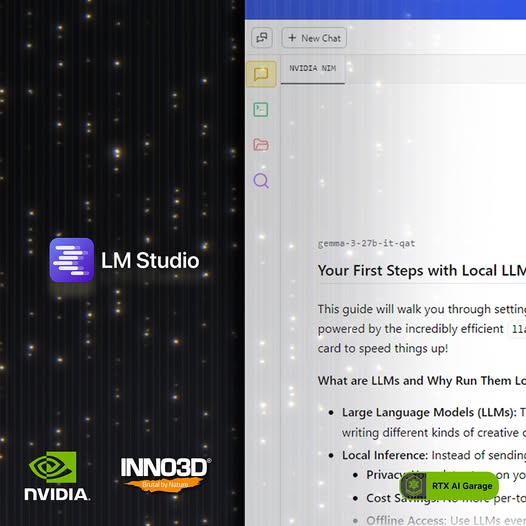
Task: Open the Developer terminal sidebar icon
Action: coord(261,110)
